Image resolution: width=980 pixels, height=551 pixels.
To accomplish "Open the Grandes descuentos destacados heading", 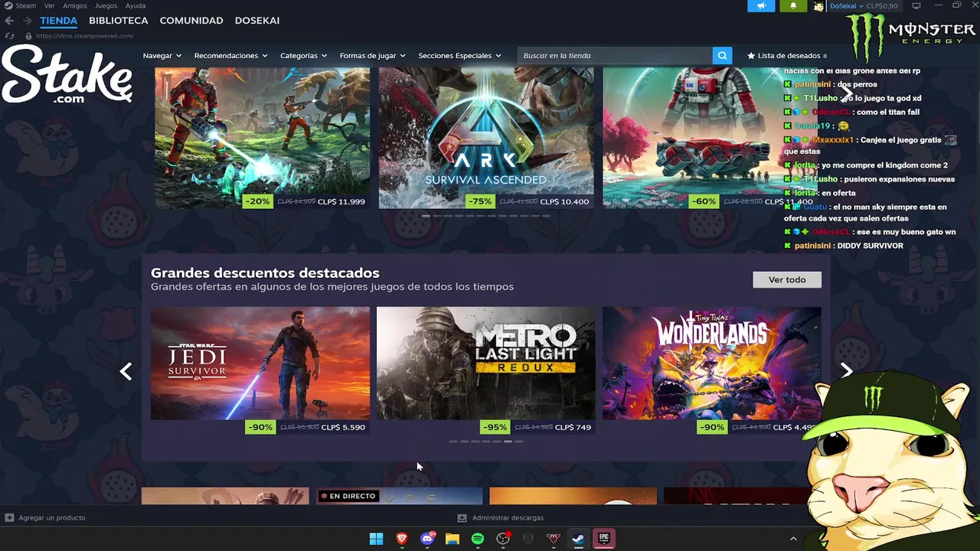I will [265, 272].
